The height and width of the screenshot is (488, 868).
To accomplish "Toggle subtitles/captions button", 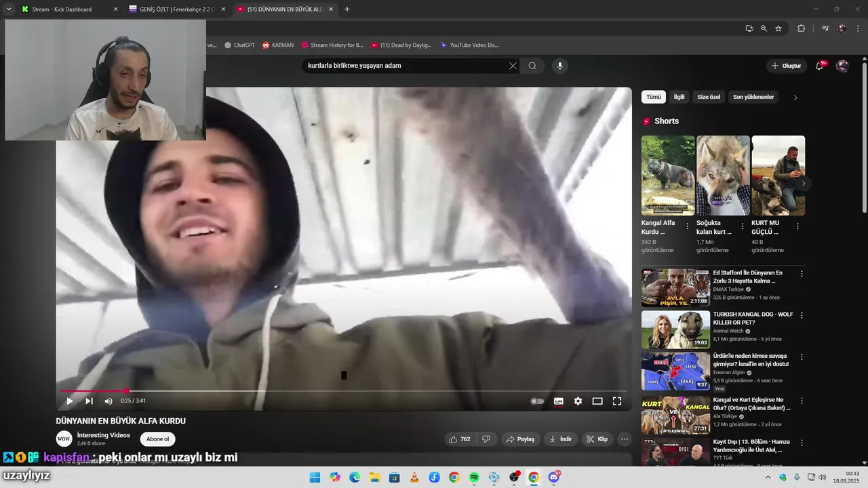I will (558, 401).
